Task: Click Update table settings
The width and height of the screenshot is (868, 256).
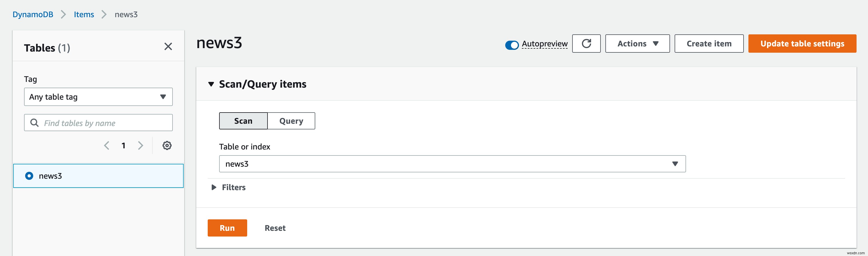Action: tap(802, 44)
